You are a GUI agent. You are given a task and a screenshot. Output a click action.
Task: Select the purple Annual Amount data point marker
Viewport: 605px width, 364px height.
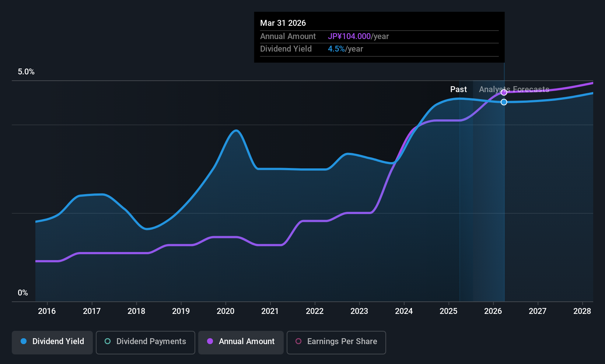point(504,92)
